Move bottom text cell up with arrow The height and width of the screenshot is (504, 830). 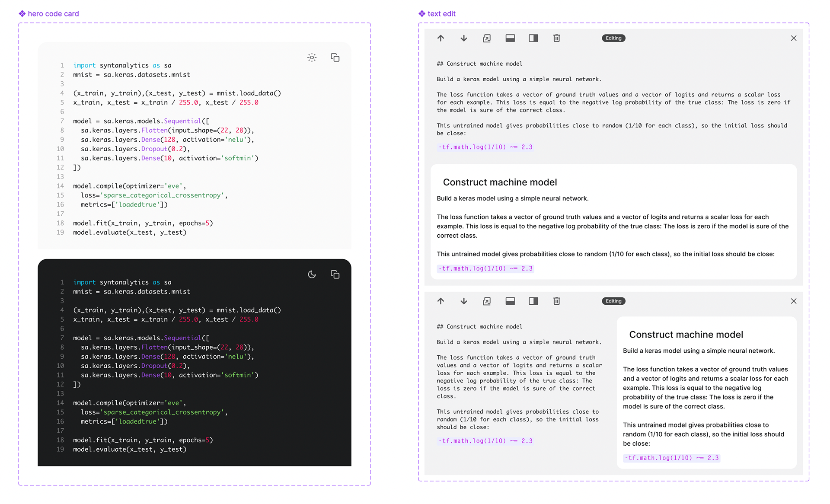pos(441,301)
